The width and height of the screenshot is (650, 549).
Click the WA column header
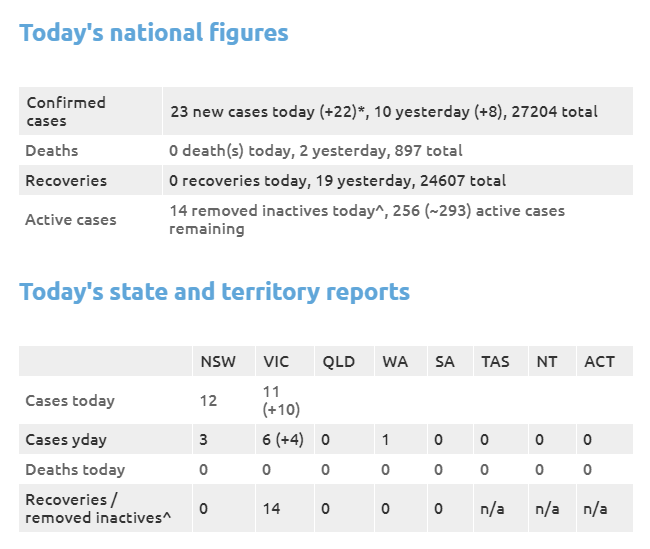[x=395, y=362]
